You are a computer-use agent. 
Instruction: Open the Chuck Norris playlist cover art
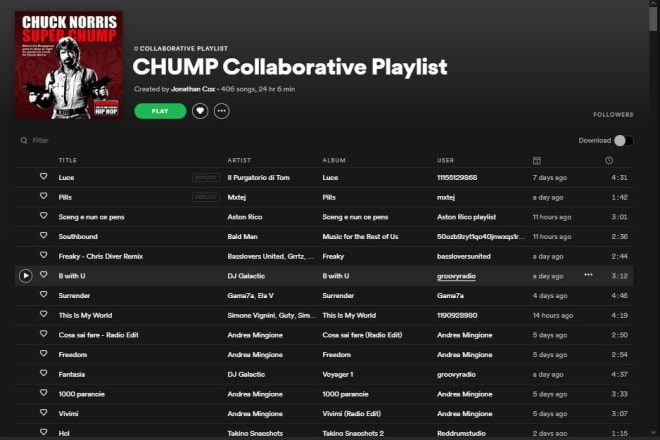click(69, 65)
